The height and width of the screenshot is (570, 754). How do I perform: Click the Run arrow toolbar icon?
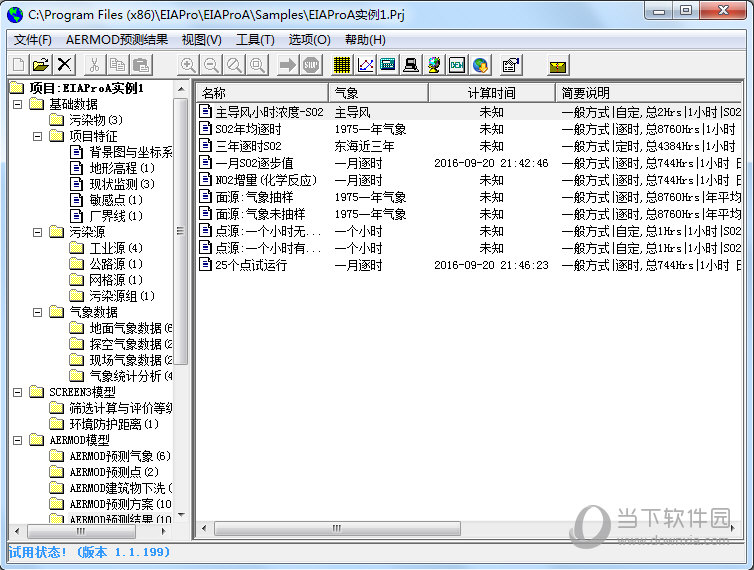[x=288, y=65]
